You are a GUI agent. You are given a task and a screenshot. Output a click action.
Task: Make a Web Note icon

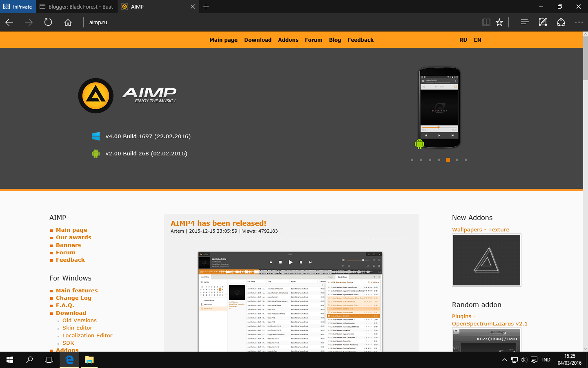pos(543,22)
